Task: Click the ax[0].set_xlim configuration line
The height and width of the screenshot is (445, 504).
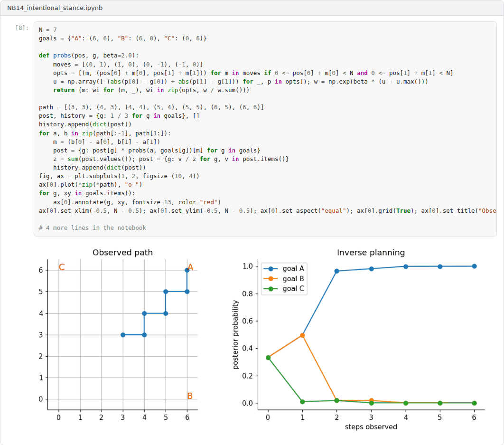Action: pyautogui.click(x=268, y=211)
